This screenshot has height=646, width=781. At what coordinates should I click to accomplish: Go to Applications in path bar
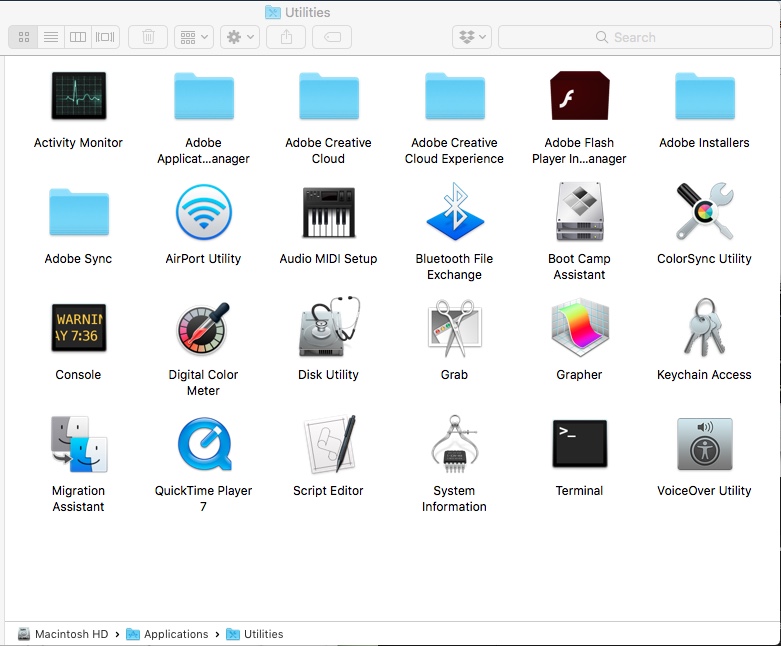pyautogui.click(x=167, y=634)
